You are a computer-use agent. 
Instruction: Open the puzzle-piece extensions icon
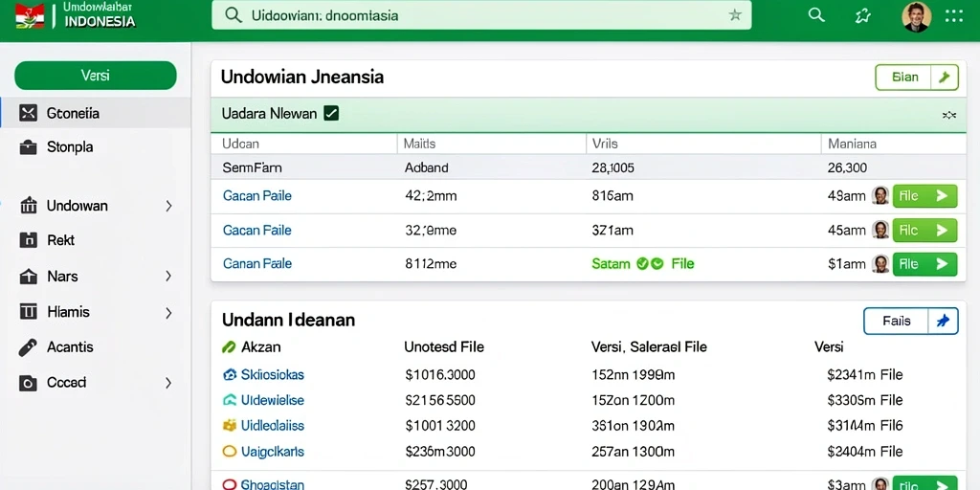[x=863, y=16]
